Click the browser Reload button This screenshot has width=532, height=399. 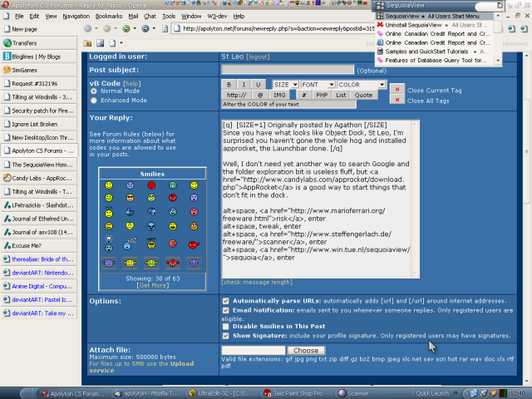(126, 28)
